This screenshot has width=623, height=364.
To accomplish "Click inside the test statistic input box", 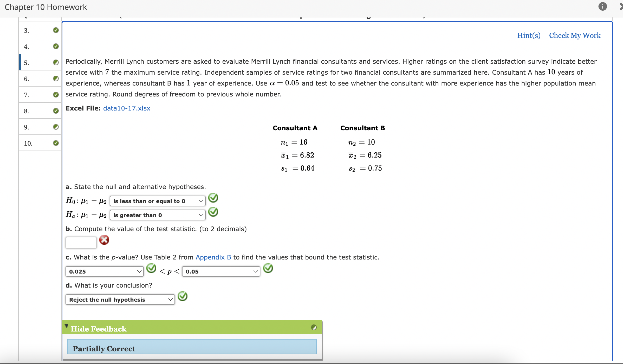I will (81, 242).
